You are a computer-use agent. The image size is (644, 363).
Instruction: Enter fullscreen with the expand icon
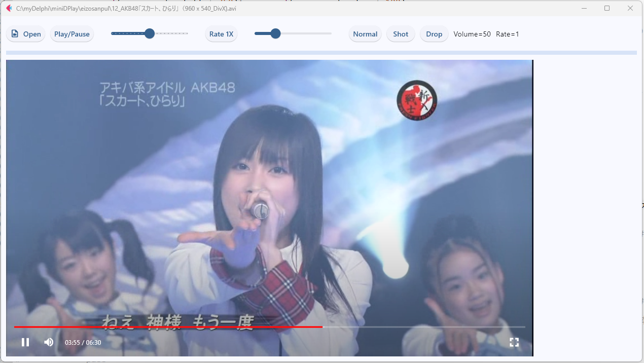coord(514,342)
